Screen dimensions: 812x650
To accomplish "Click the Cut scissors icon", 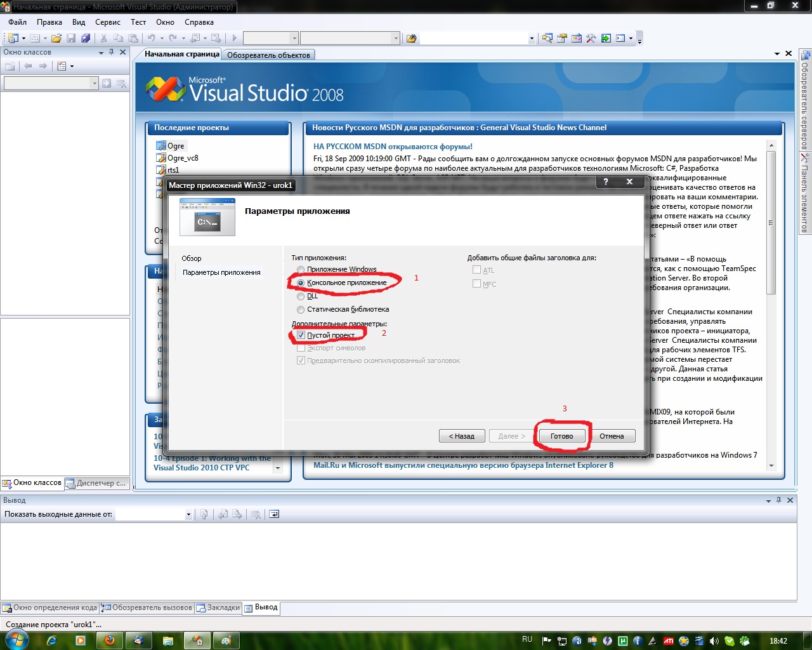I will point(103,38).
